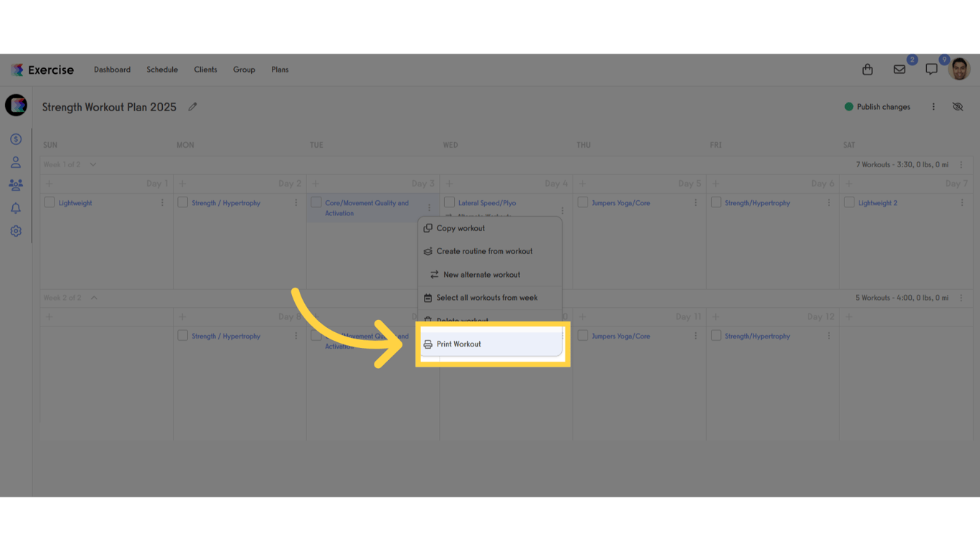Add a workout to Day 1

(x=50, y=184)
